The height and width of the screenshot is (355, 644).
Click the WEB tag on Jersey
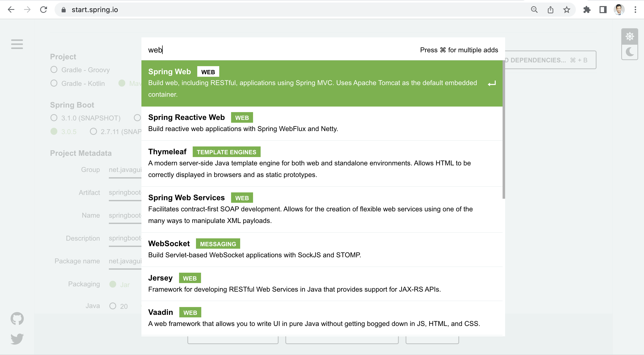pos(190,278)
